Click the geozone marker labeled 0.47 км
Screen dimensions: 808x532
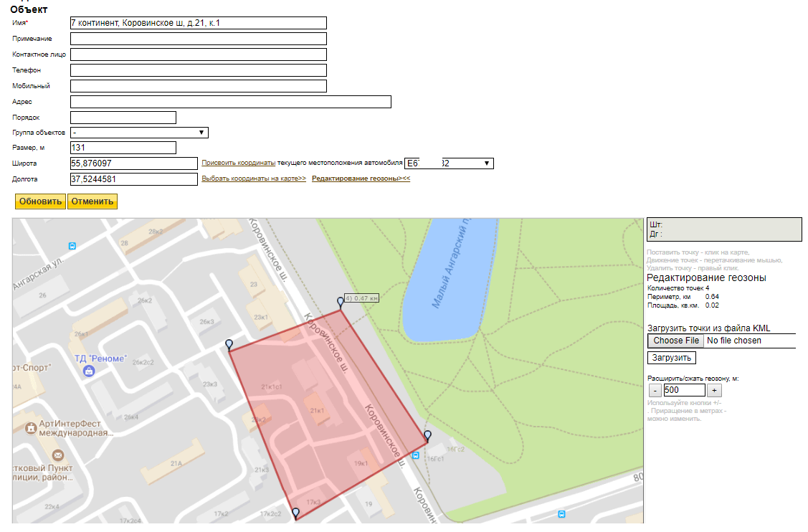tap(341, 303)
